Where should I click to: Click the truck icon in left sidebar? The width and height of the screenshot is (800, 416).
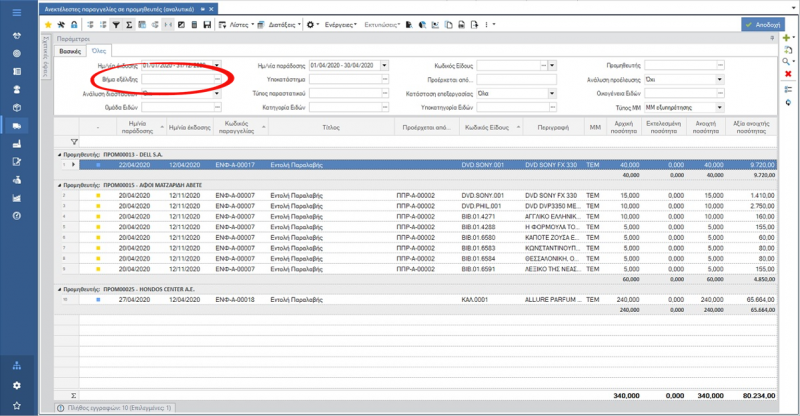pos(17,126)
